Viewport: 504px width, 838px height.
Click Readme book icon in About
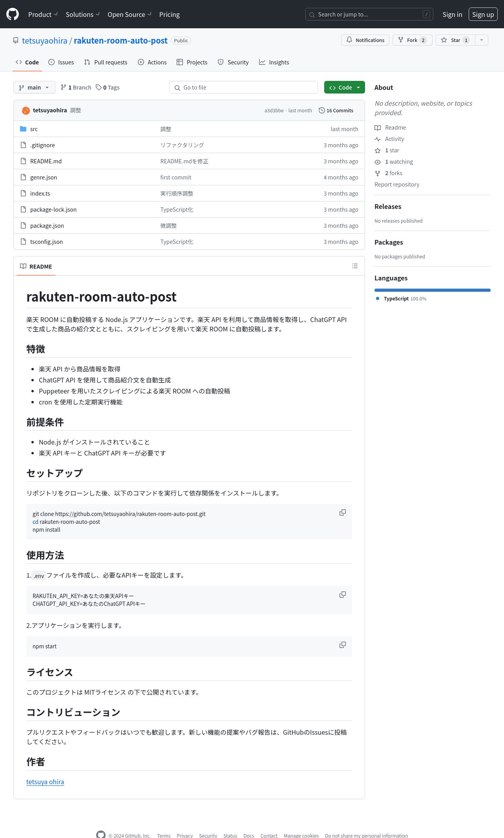378,128
